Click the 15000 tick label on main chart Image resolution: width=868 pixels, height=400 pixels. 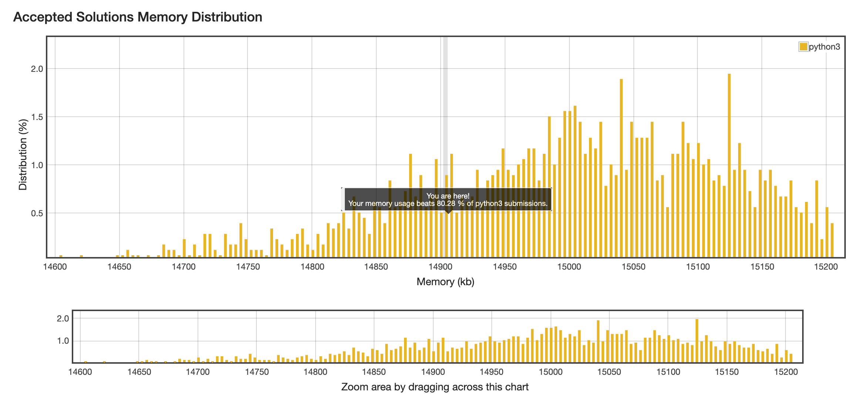click(x=569, y=267)
